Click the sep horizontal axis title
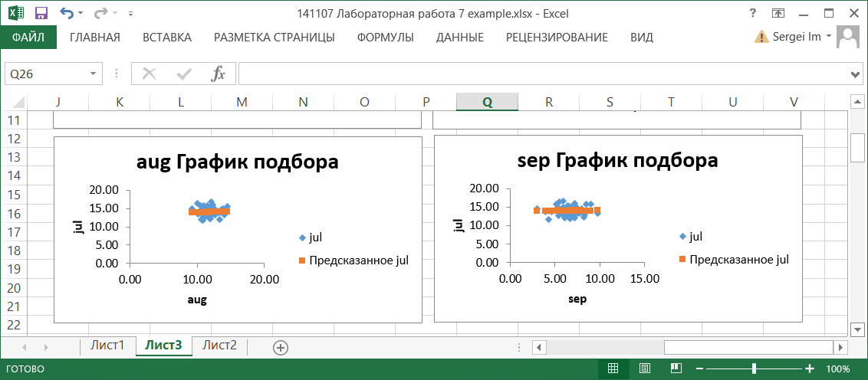868x380 pixels. (577, 300)
